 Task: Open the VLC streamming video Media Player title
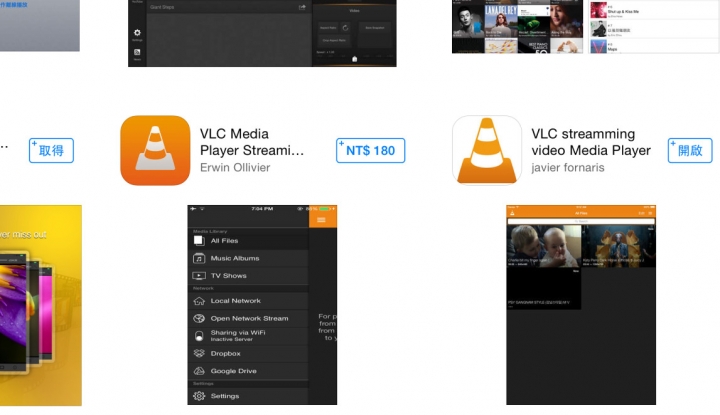[591, 142]
